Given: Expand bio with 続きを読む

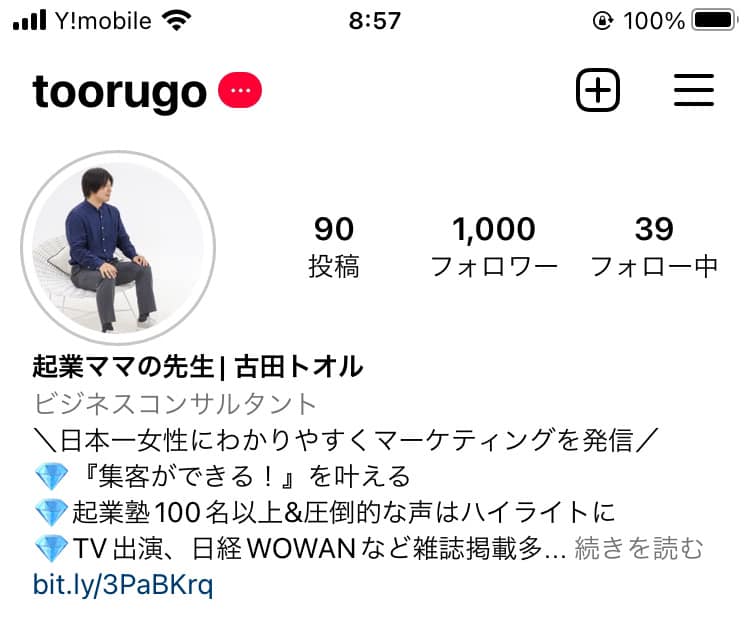Looking at the screenshot, I should tap(639, 548).
